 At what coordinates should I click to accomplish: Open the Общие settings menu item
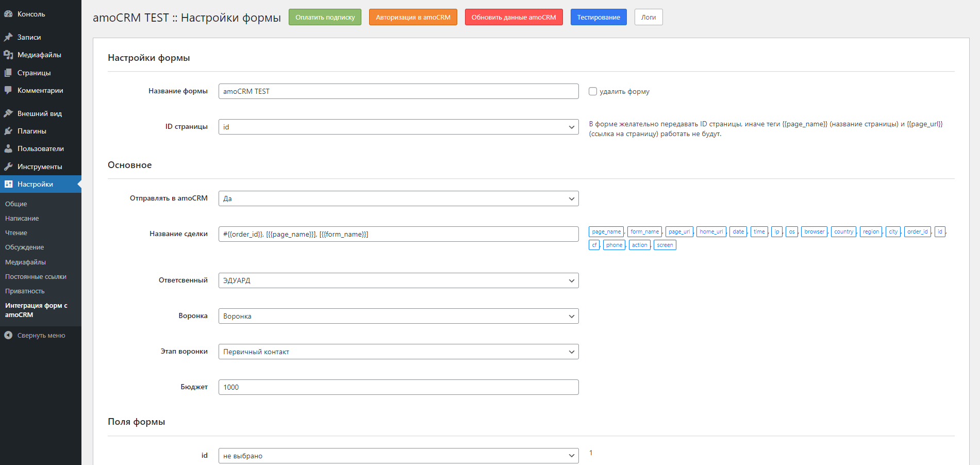pos(16,203)
